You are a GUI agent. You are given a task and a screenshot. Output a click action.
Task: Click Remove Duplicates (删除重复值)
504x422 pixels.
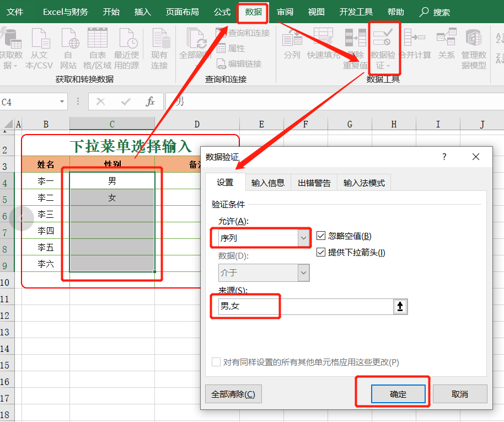point(355,48)
